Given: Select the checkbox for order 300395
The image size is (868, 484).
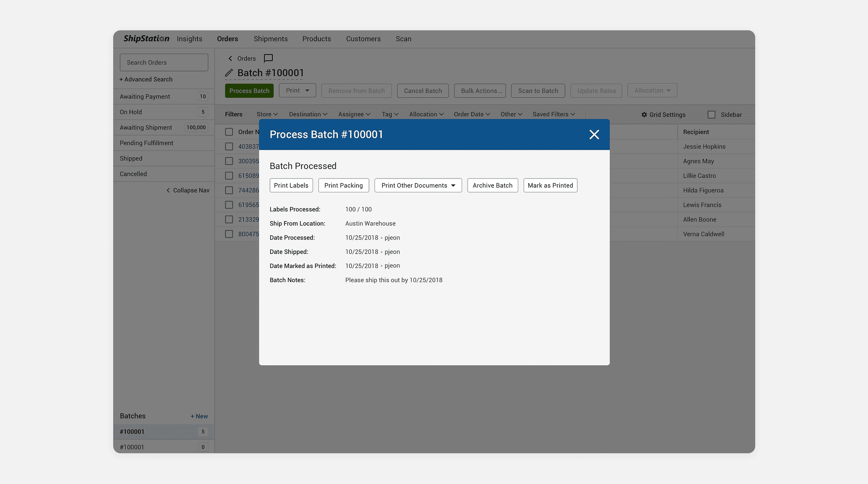Looking at the screenshot, I should (229, 161).
